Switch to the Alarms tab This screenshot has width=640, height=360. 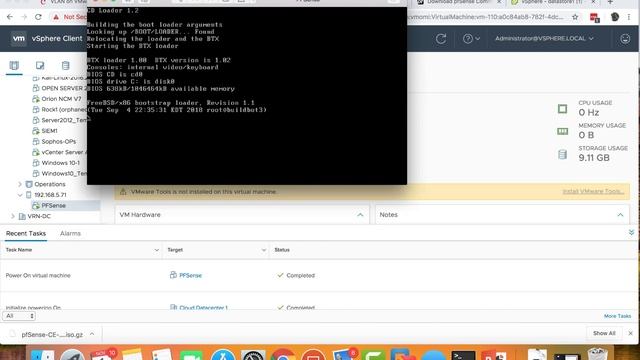70,233
